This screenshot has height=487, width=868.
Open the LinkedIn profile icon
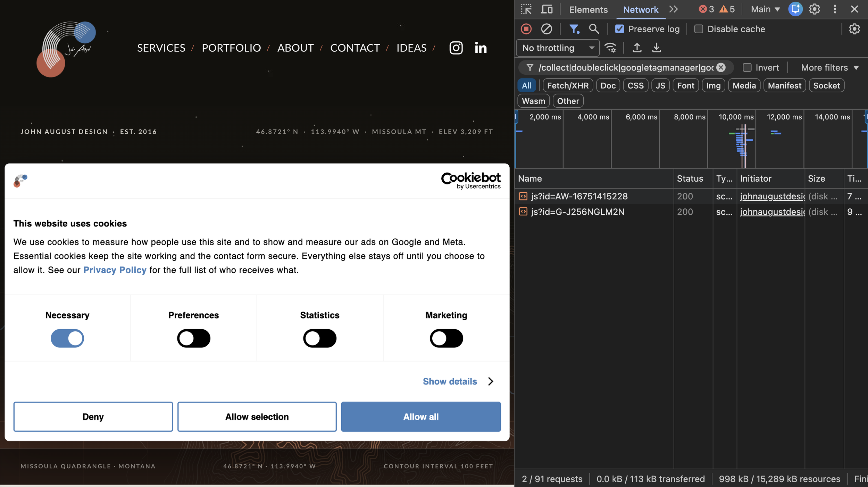coord(481,48)
